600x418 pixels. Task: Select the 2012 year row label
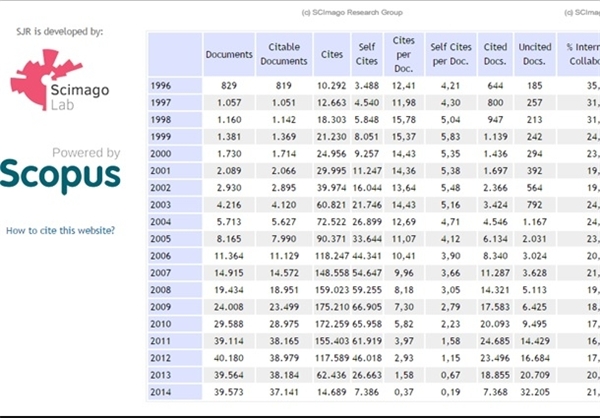pyautogui.click(x=175, y=358)
